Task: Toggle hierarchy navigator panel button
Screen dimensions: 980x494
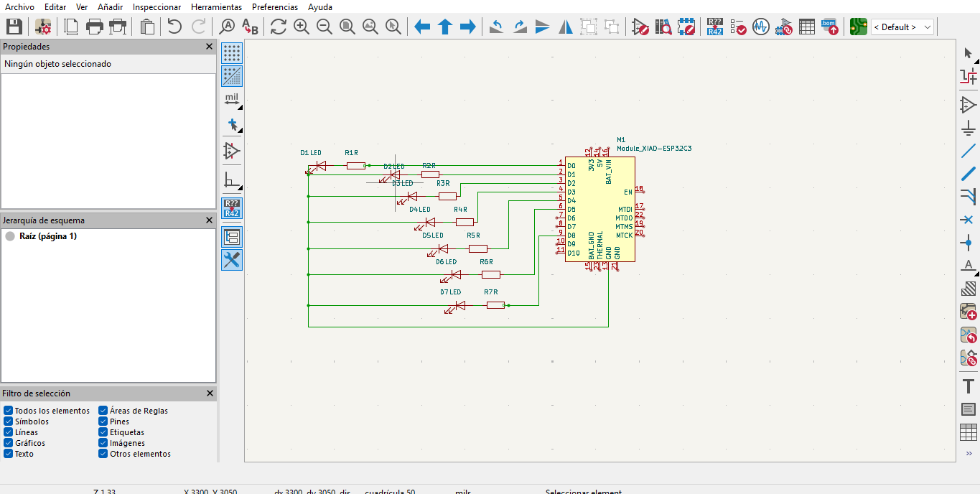Action: (x=232, y=237)
